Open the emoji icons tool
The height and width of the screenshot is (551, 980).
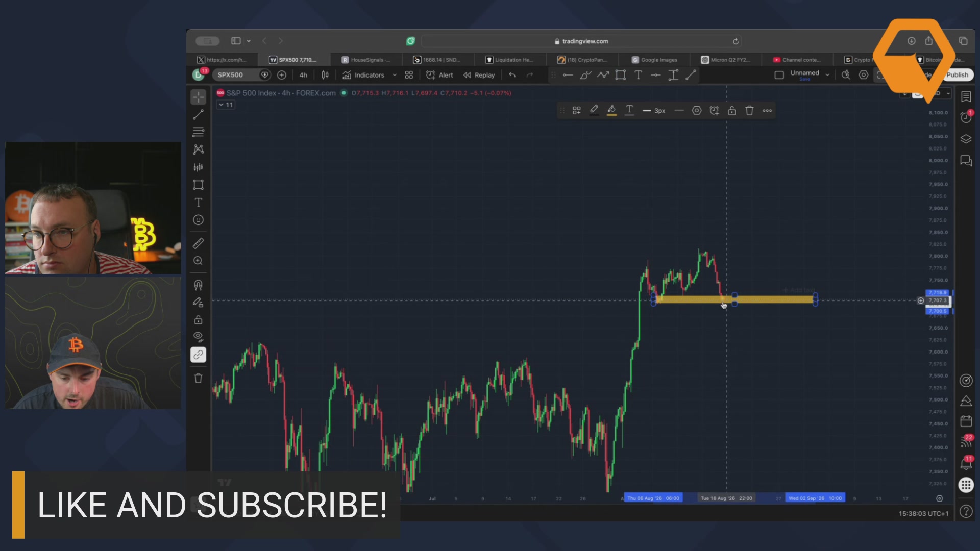tap(198, 220)
